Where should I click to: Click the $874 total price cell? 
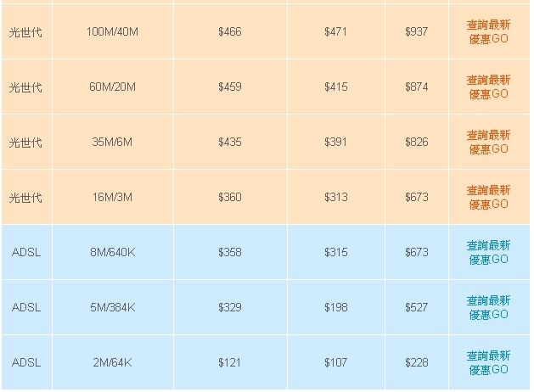[x=417, y=87]
